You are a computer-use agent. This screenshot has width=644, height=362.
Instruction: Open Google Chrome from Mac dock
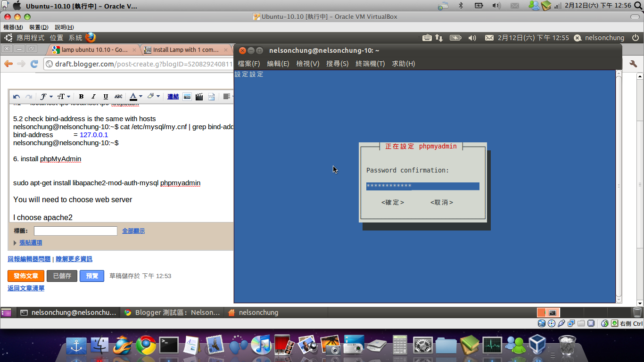(x=146, y=346)
